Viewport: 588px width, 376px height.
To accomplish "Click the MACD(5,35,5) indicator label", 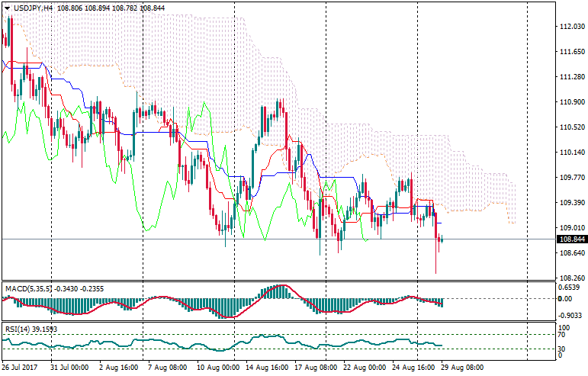I will pyautogui.click(x=27, y=288).
